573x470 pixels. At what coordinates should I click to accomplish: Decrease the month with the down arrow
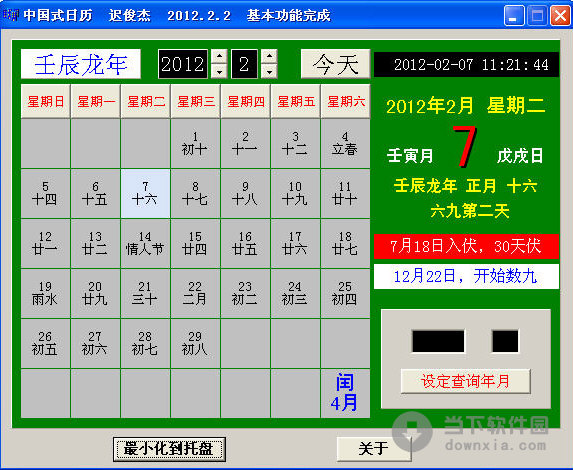point(269,71)
